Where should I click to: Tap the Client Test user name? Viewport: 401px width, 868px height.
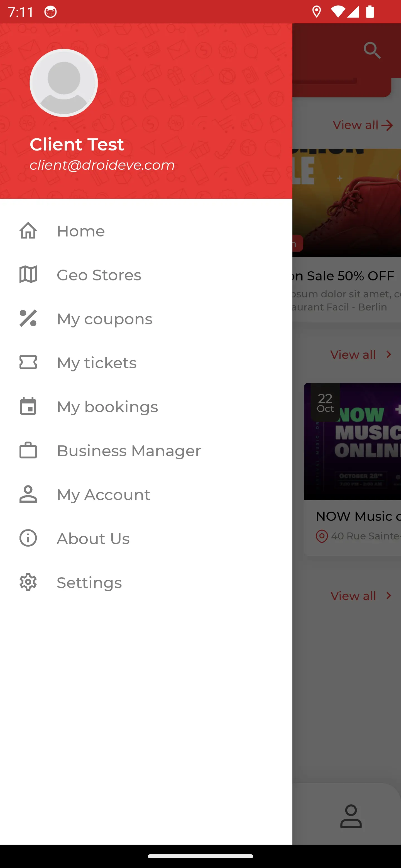(77, 144)
